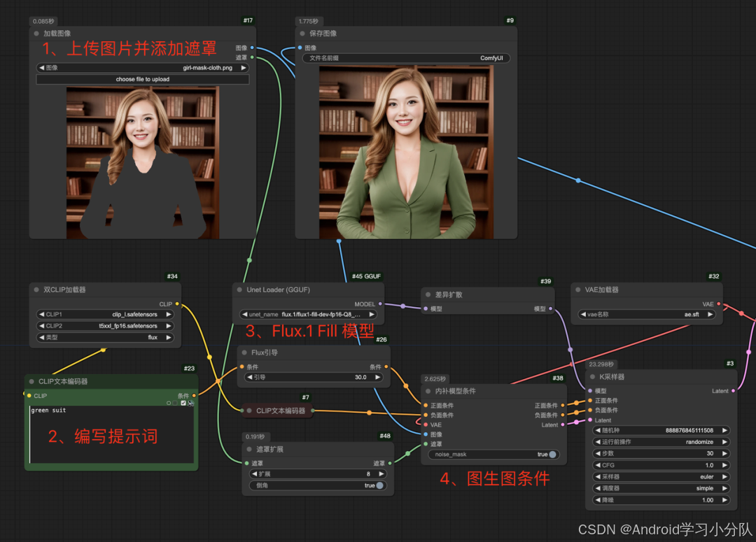Click the 图像 output port on 加载图像
The height and width of the screenshot is (542, 756).
[252, 48]
